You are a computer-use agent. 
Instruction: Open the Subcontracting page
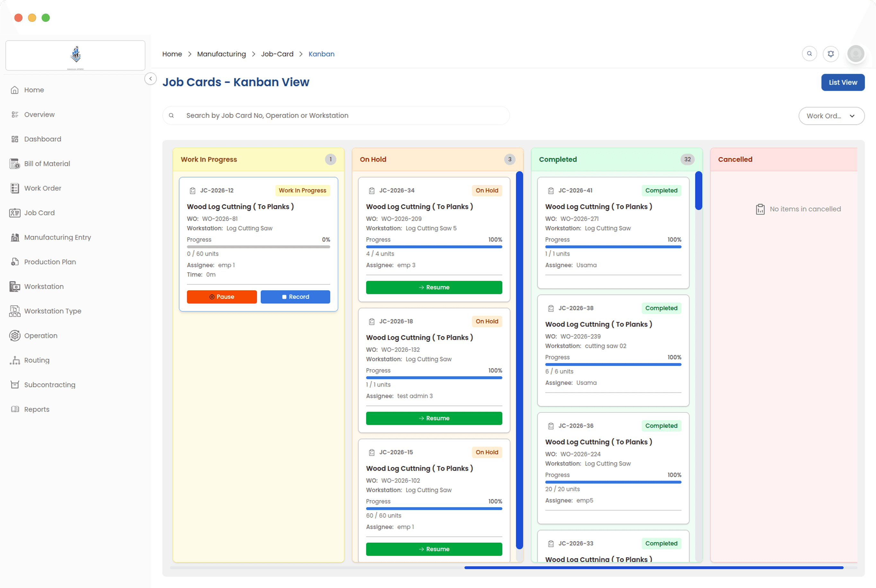(x=49, y=385)
